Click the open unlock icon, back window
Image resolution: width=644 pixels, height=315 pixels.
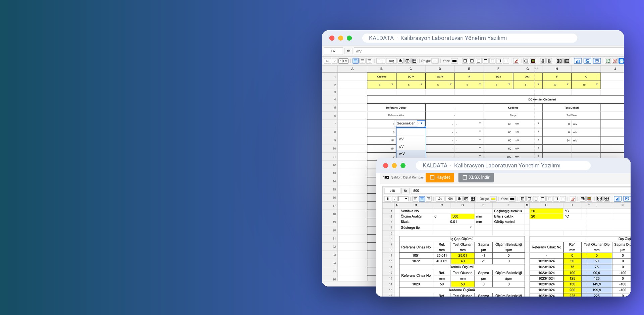[x=549, y=61]
